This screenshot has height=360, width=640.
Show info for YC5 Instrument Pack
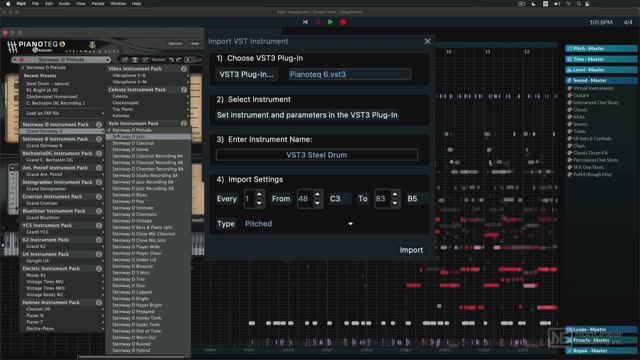point(99,225)
